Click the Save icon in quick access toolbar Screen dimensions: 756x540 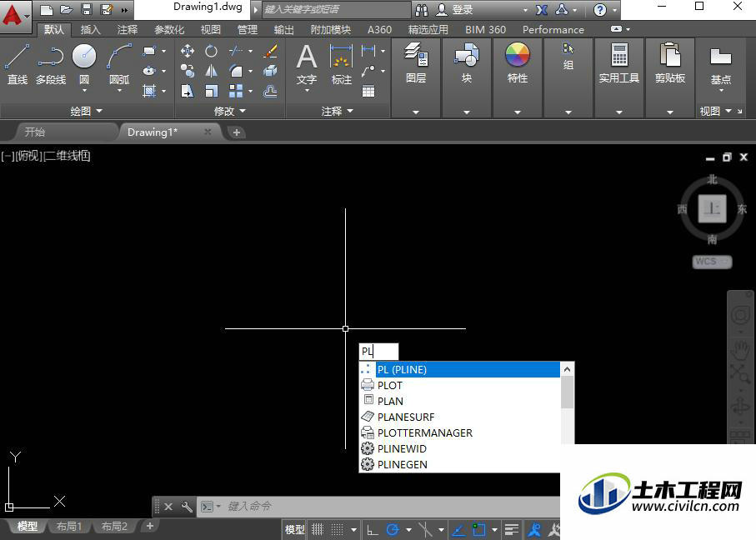pyautogui.click(x=87, y=9)
